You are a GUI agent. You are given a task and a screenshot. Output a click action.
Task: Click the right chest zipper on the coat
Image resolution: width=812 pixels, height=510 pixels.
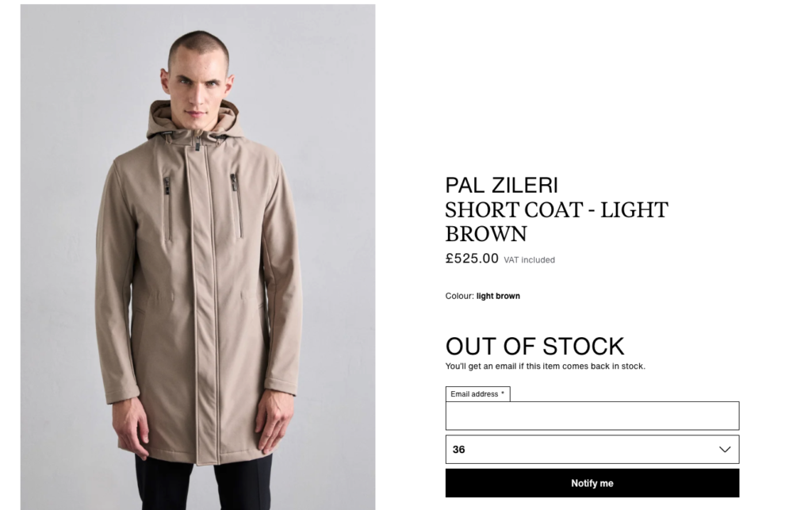tap(236, 205)
